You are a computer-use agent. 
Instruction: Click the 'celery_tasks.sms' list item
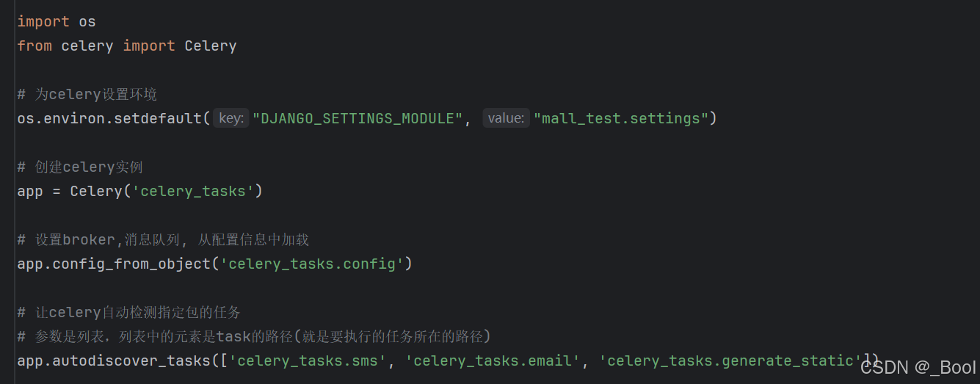pyautogui.click(x=308, y=361)
